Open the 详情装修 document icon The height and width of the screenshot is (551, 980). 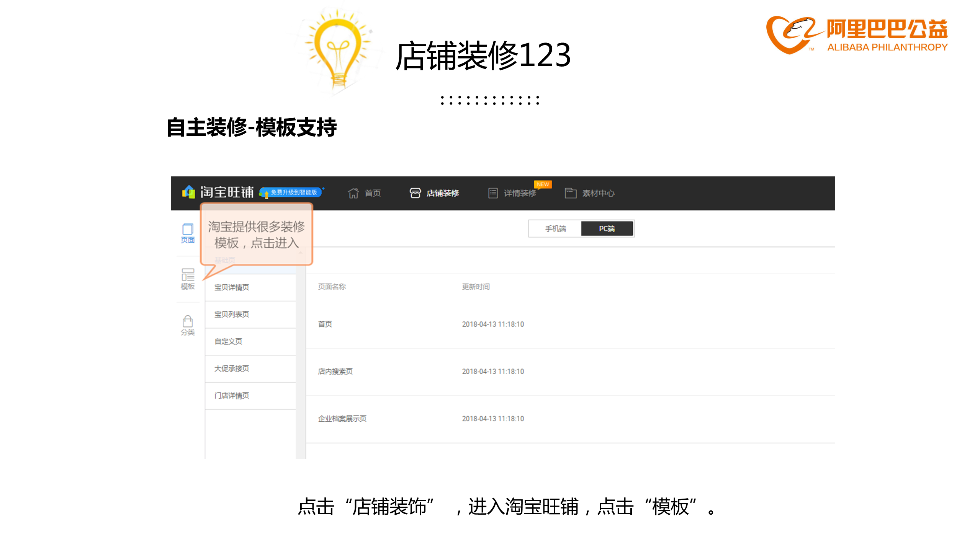493,193
